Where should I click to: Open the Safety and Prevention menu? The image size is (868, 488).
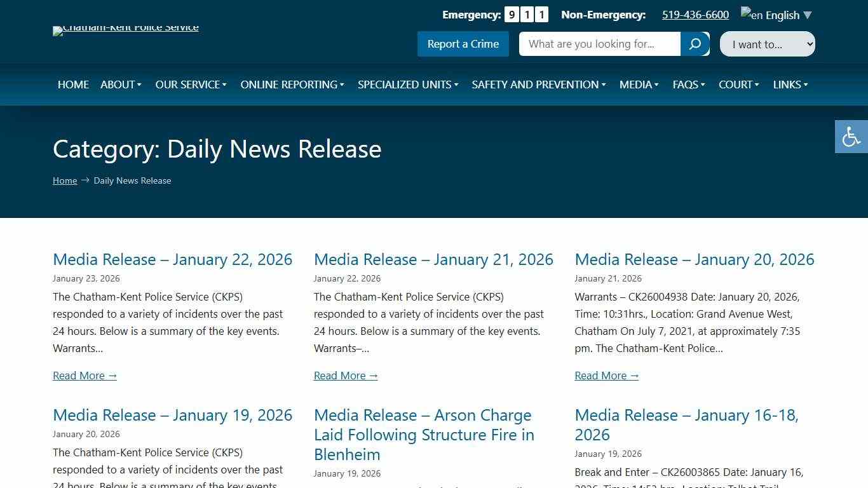538,85
